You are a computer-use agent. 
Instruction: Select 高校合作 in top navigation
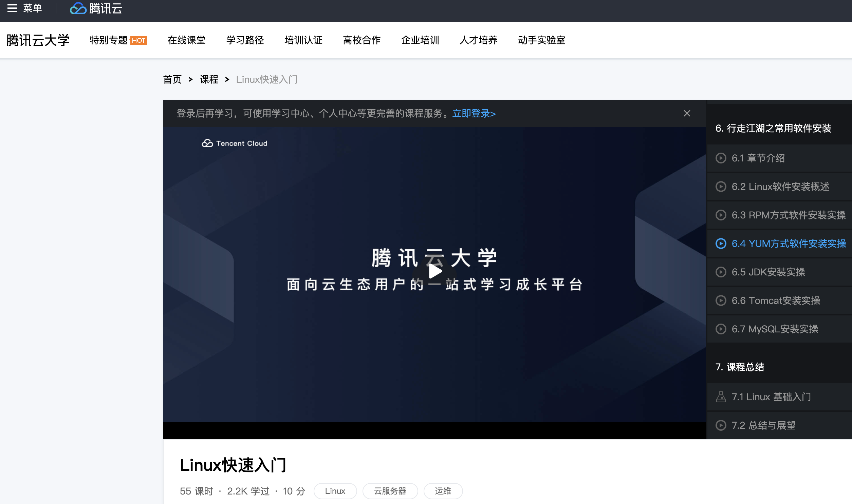coord(362,40)
